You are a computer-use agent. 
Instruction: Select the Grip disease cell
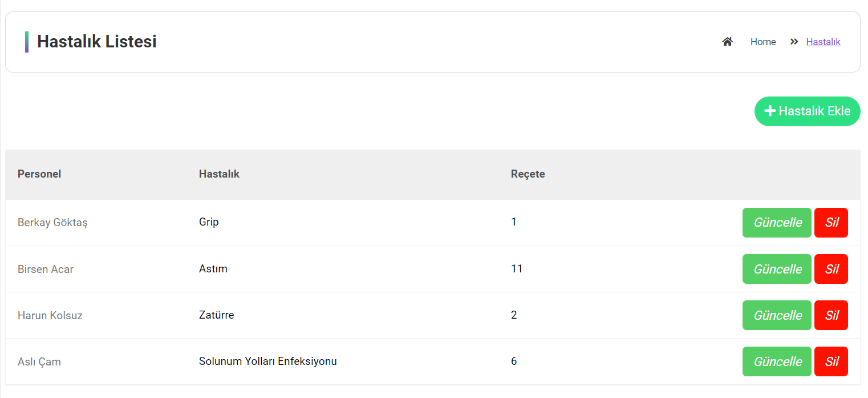209,222
